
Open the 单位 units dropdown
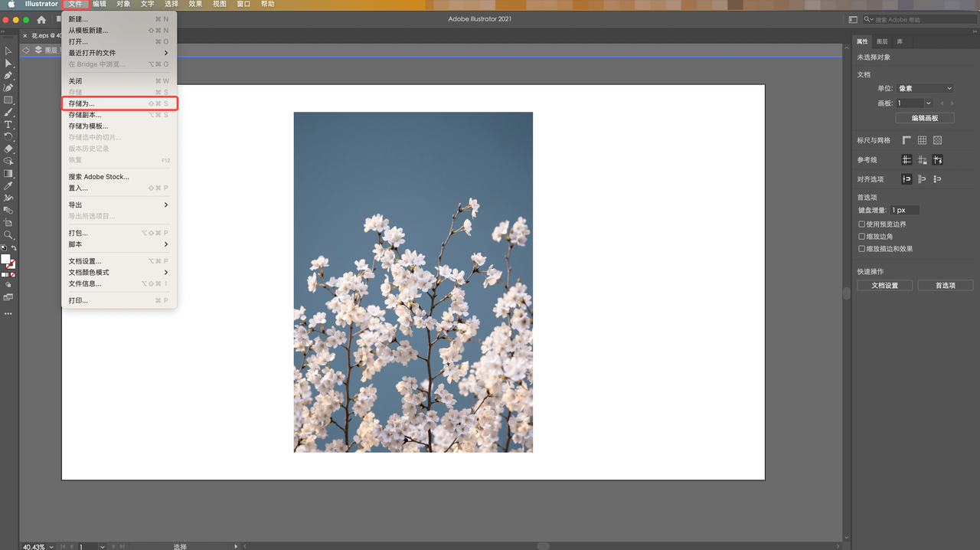[925, 88]
